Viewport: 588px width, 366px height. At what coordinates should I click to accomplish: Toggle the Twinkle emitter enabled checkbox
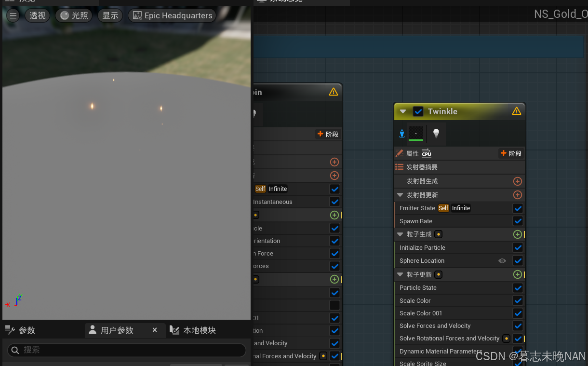[x=418, y=111]
